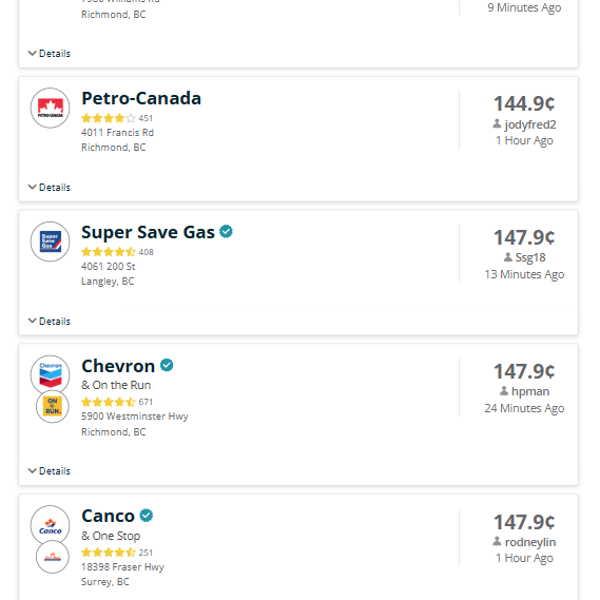The image size is (600, 600).
Task: Open the Petro-Canada station title link
Action: (x=141, y=99)
